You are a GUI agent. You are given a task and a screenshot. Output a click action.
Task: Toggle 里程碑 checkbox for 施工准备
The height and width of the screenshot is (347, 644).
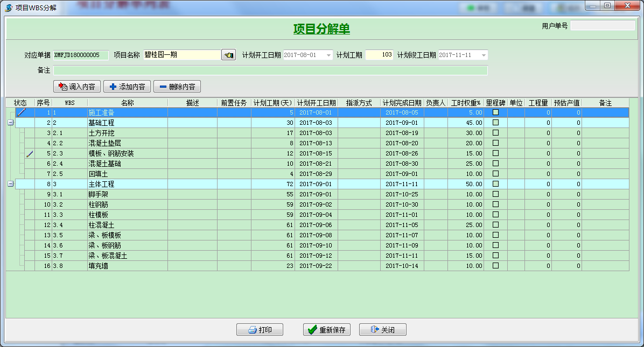(496, 112)
